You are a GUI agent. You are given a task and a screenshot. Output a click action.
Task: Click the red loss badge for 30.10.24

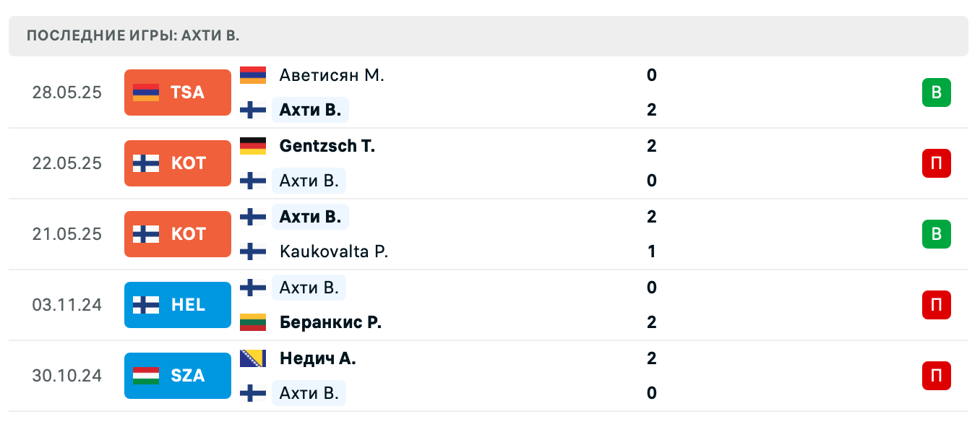tap(936, 376)
